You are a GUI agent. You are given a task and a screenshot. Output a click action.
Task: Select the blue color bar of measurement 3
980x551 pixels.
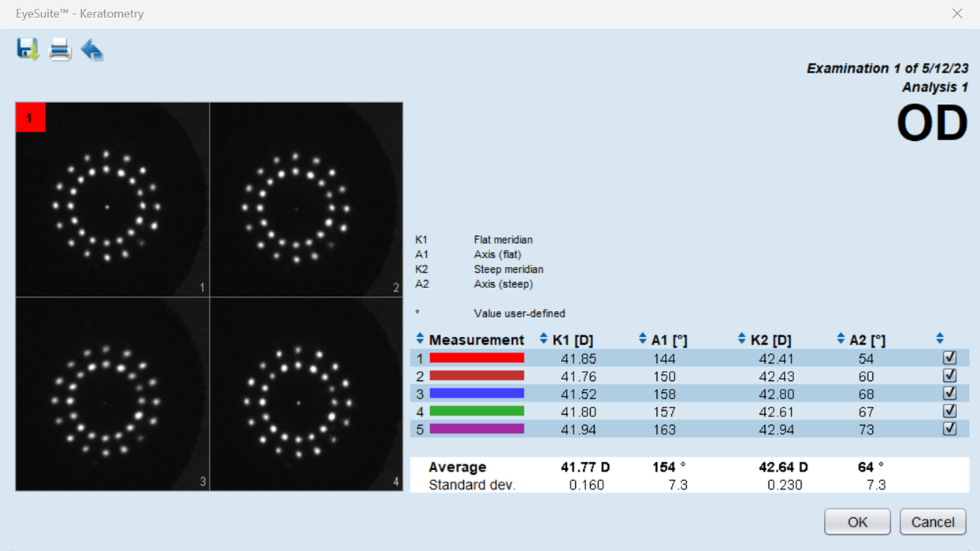[477, 394]
